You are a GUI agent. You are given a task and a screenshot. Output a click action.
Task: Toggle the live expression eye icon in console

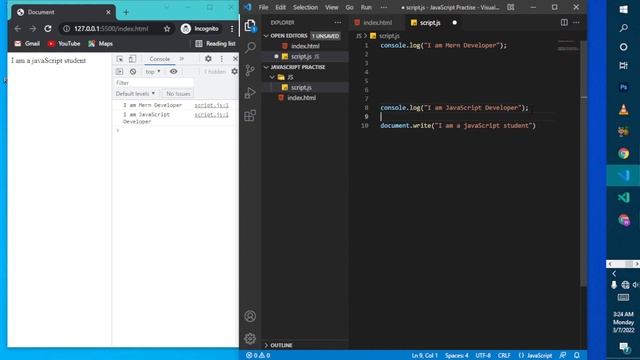coord(173,71)
